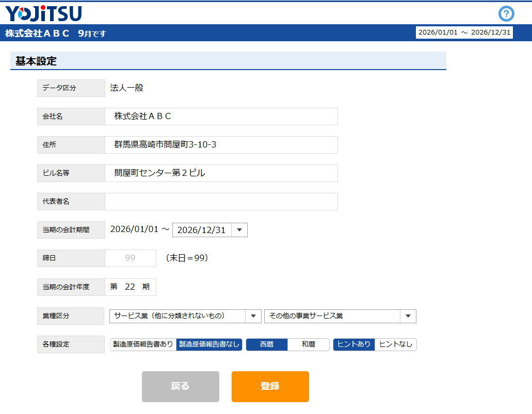Open the その他の事業サービス業 sub-category dropdown
The width and height of the screenshot is (532, 414).
340,316
